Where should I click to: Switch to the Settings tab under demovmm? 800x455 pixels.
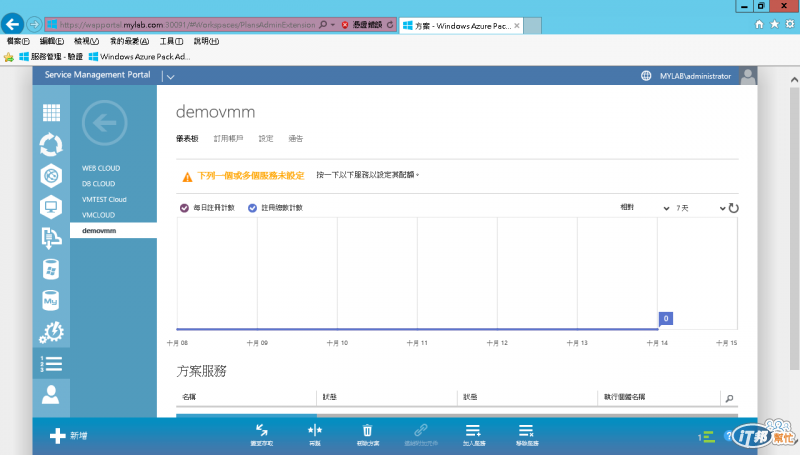click(x=266, y=138)
